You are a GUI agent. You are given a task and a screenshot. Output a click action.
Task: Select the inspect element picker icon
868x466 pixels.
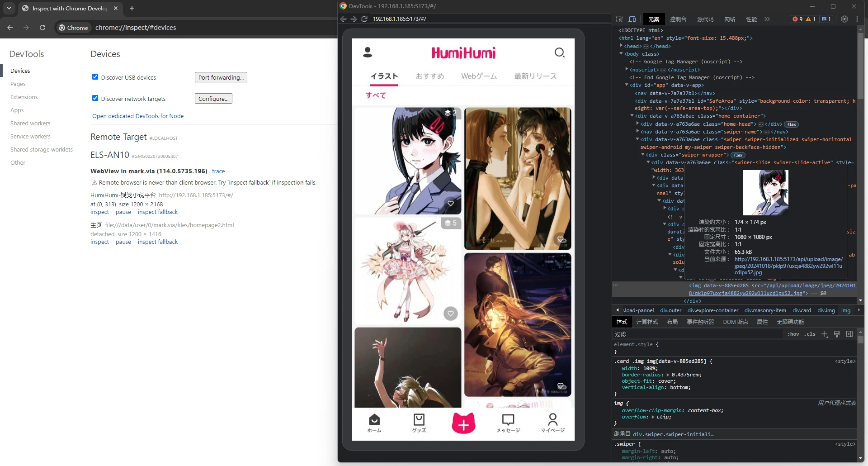point(619,19)
